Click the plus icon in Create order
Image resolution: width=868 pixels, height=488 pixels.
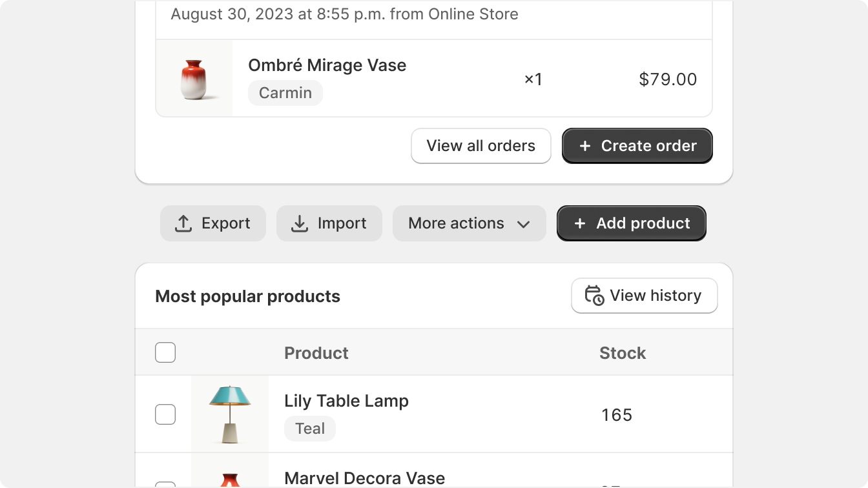[585, 146]
